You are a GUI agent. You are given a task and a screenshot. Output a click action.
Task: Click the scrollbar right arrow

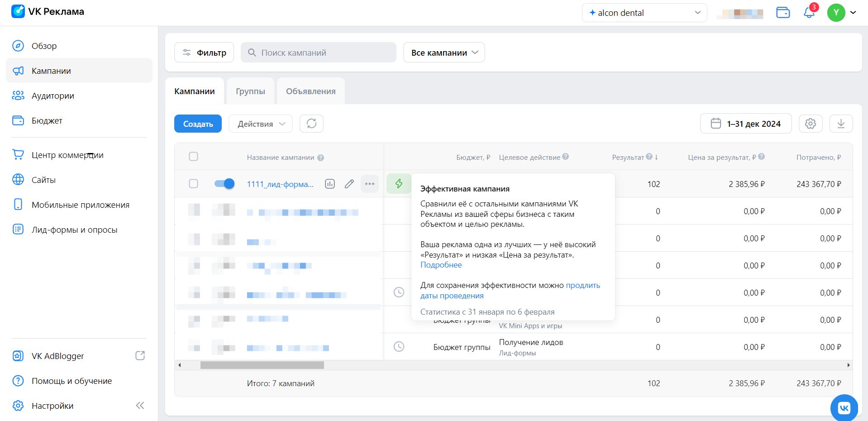point(849,365)
